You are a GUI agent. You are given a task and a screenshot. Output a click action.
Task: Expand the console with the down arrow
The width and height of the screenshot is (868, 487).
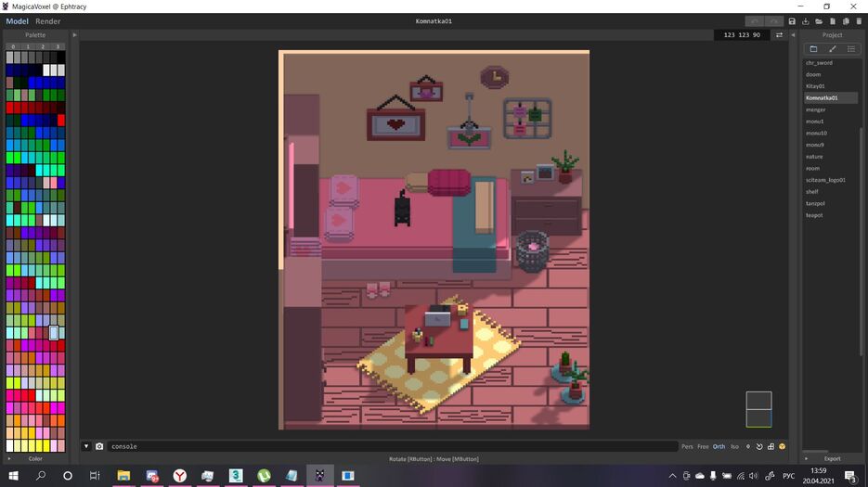(x=86, y=446)
